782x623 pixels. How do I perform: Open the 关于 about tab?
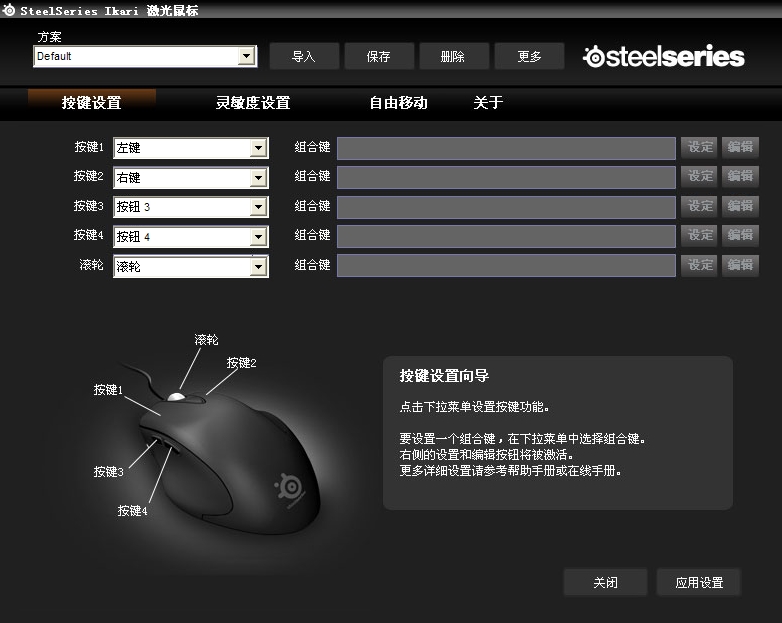488,103
